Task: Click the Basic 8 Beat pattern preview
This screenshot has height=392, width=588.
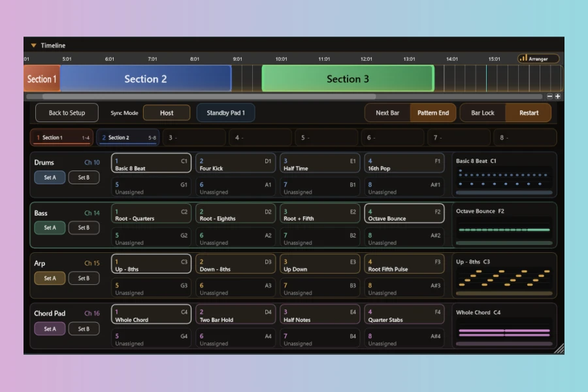Action: 504,178
